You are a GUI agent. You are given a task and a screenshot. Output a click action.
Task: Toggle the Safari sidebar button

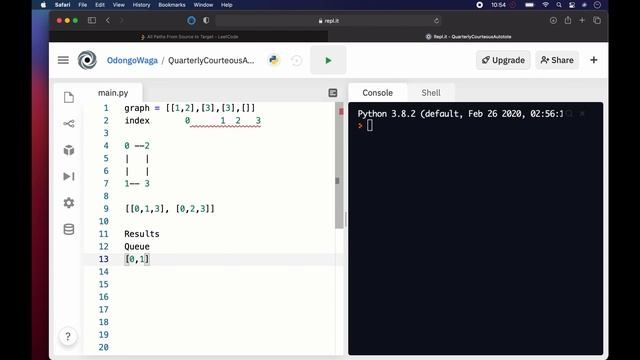point(92,20)
